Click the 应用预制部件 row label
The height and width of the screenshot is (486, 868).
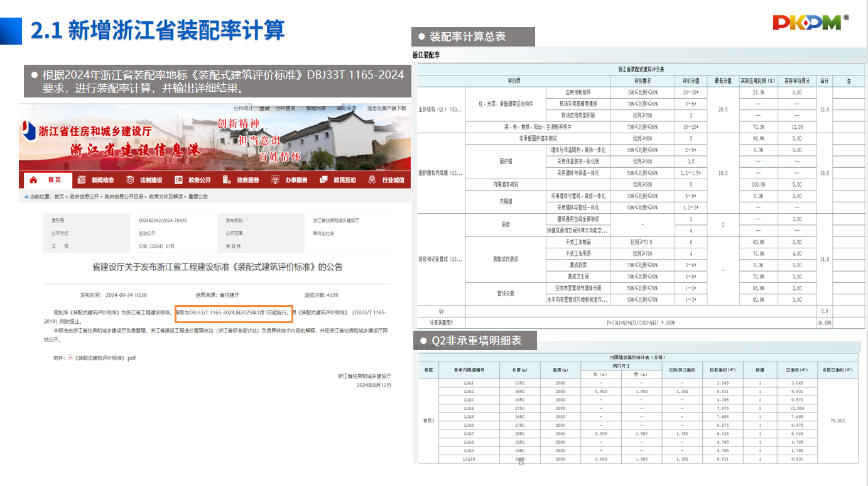pyautogui.click(x=578, y=92)
